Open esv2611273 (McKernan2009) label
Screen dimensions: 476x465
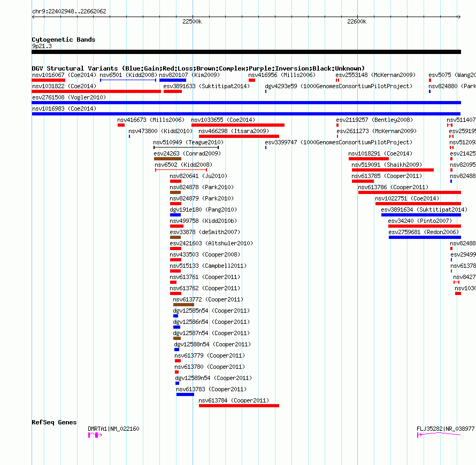(x=377, y=131)
